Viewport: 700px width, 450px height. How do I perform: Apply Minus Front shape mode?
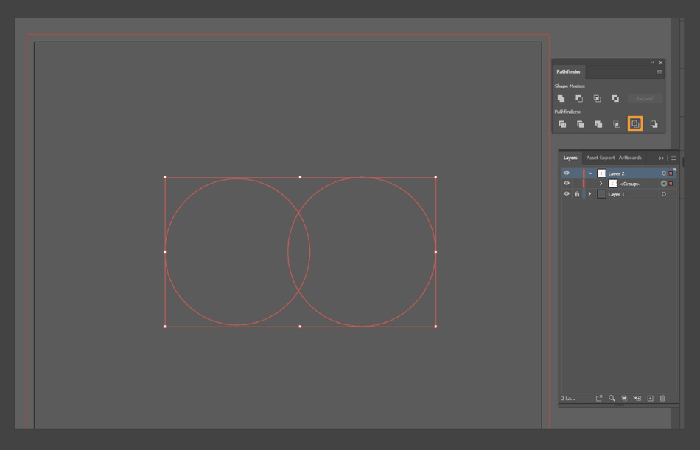coord(579,98)
